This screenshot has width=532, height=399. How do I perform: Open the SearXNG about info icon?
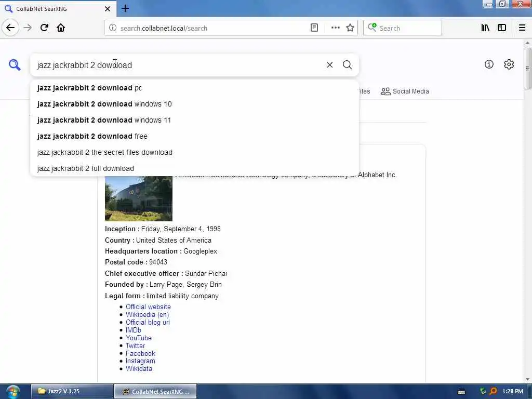point(489,64)
